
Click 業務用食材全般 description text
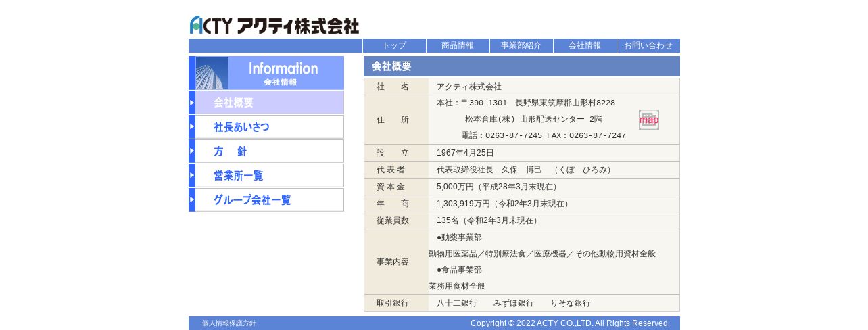457,286
